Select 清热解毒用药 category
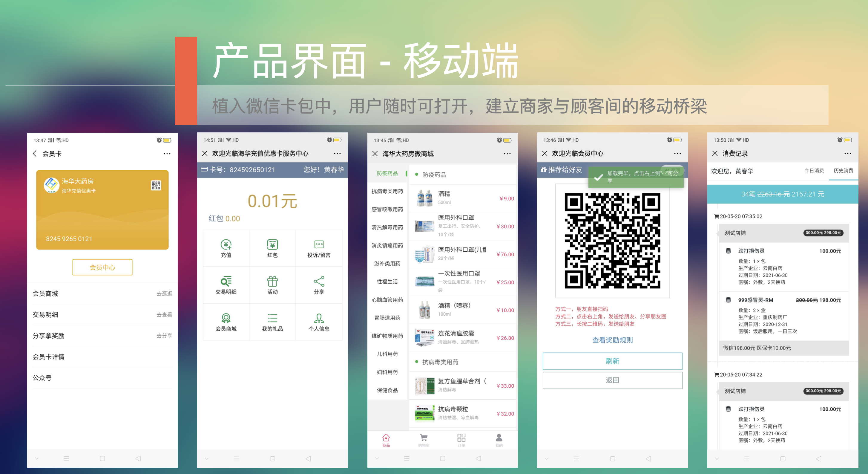 [387, 227]
